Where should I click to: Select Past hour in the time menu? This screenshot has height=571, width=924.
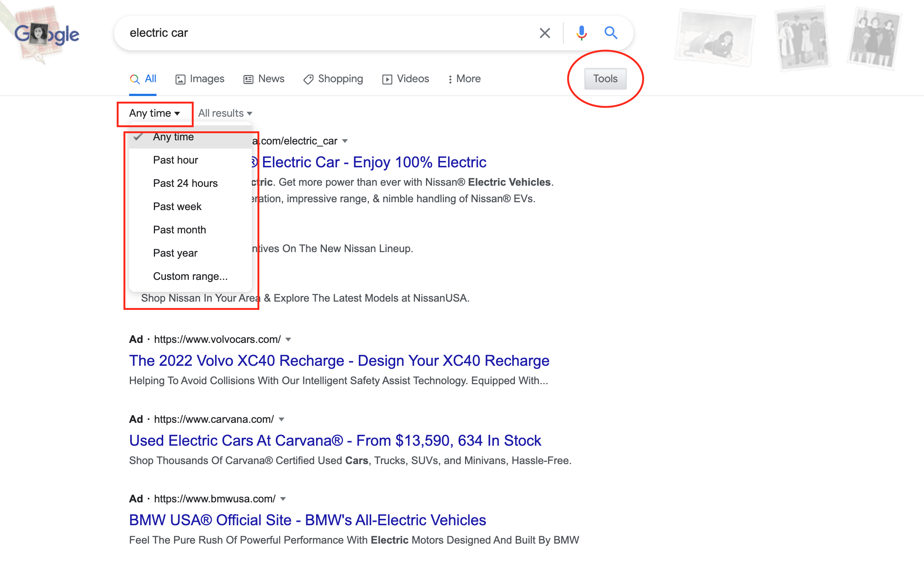pyautogui.click(x=190, y=160)
